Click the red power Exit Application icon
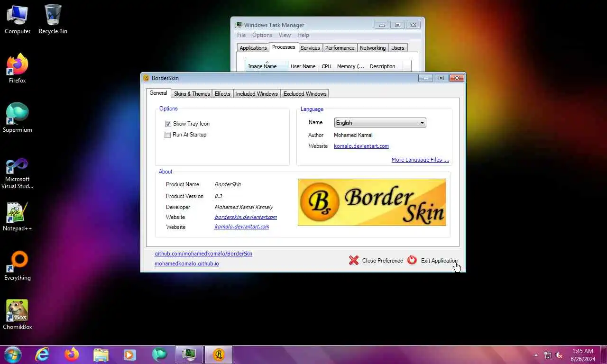607x364 pixels. 412,260
